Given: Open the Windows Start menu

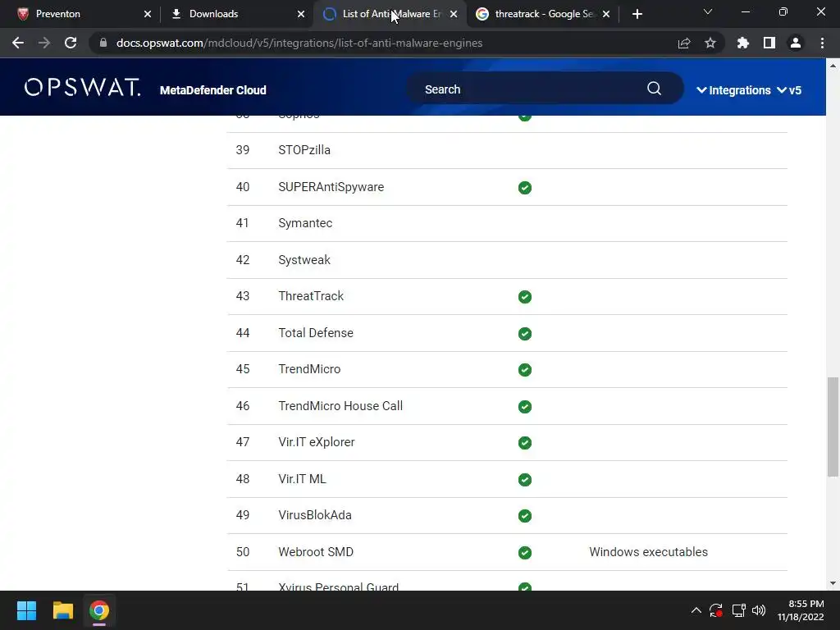Looking at the screenshot, I should [x=26, y=610].
